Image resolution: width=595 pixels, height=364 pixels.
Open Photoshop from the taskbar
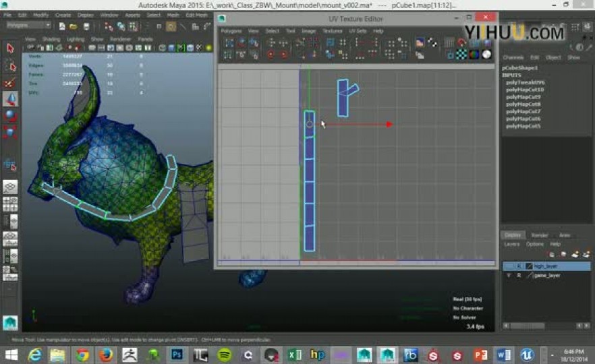pyautogui.click(x=177, y=355)
